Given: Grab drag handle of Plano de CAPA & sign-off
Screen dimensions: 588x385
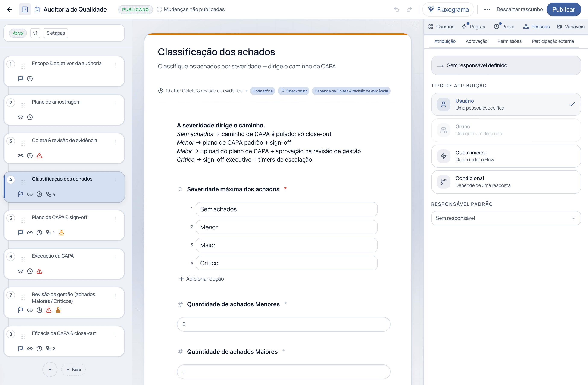Looking at the screenshot, I should click(x=23, y=221).
